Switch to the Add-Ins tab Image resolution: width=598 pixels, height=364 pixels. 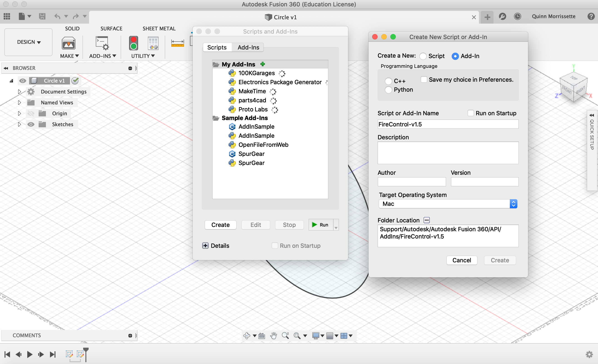[248, 47]
